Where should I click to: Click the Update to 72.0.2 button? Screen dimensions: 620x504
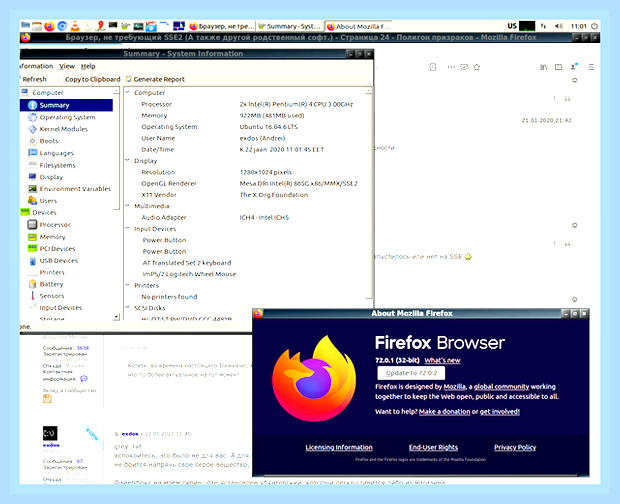(411, 373)
